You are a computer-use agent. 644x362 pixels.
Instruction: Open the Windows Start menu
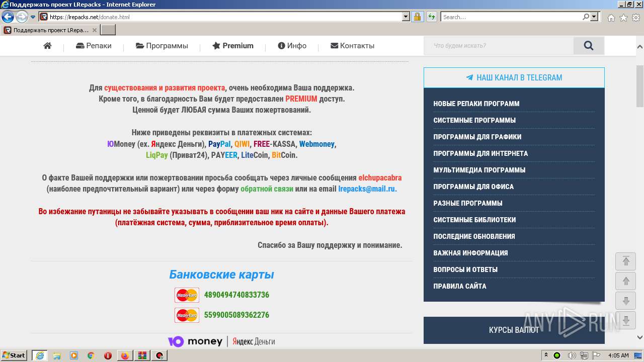tap(14, 355)
